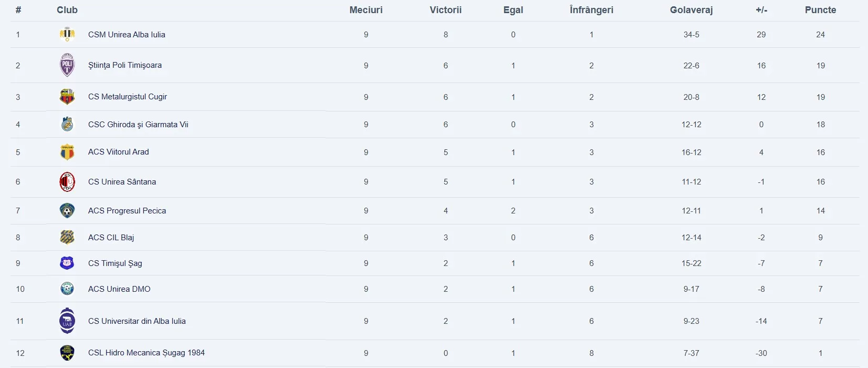Select the ACS Unirea DMO team name
This screenshot has height=368, width=868.
pyautogui.click(x=119, y=289)
